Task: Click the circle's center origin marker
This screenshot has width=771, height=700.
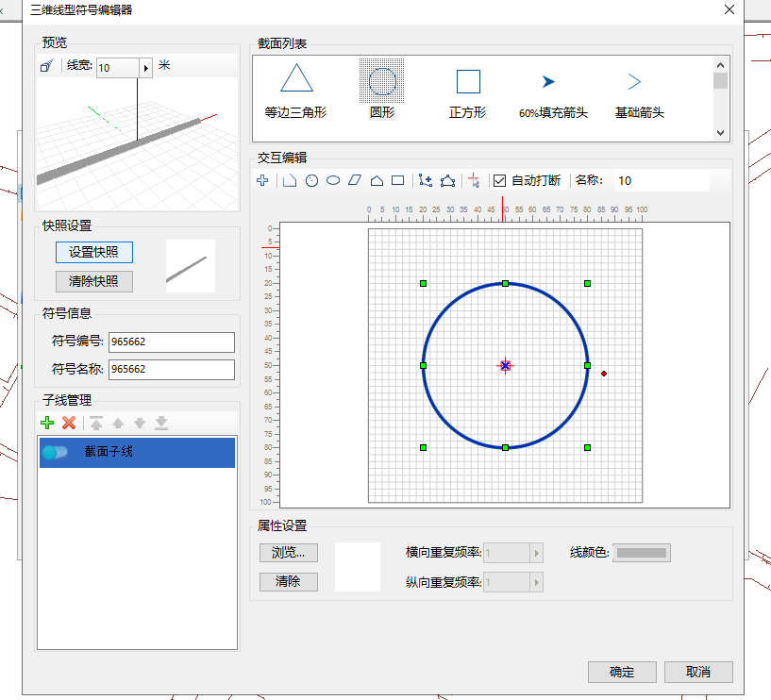Action: pyautogui.click(x=505, y=365)
